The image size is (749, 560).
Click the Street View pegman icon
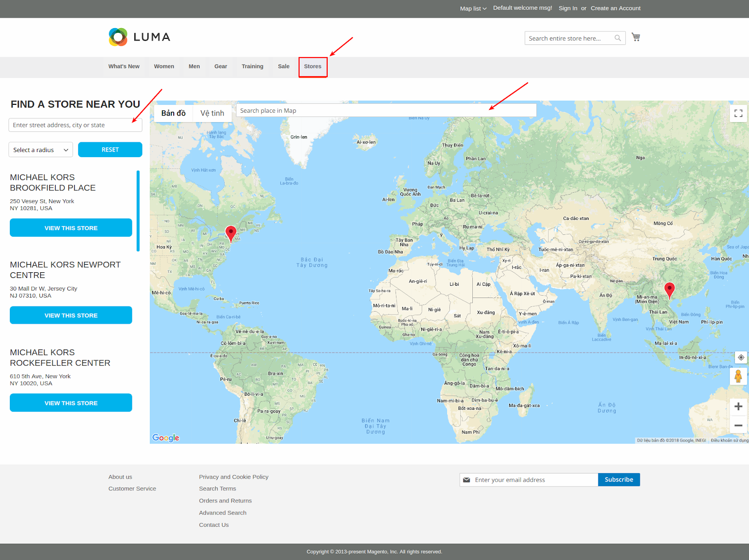coord(738,376)
